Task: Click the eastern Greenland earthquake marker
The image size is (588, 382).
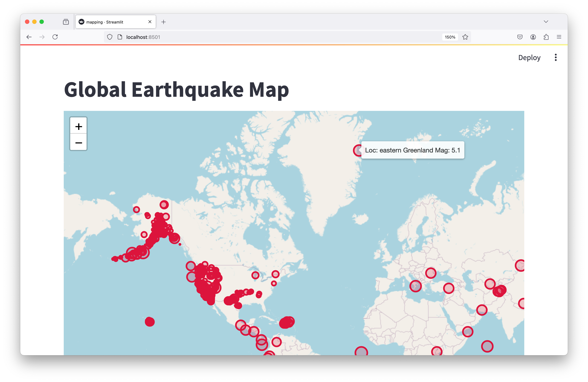Action: 357,150
